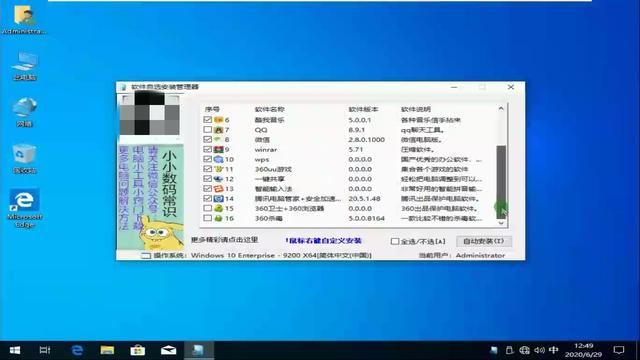The width and height of the screenshot is (640, 360).
Task: Uncheck the checkbox in row 8
Action: tap(207, 140)
